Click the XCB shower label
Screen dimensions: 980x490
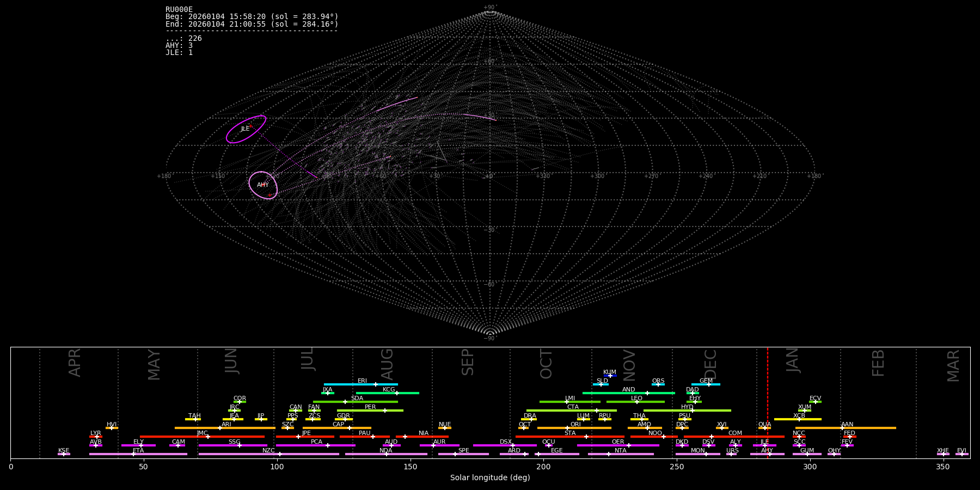pos(799,416)
